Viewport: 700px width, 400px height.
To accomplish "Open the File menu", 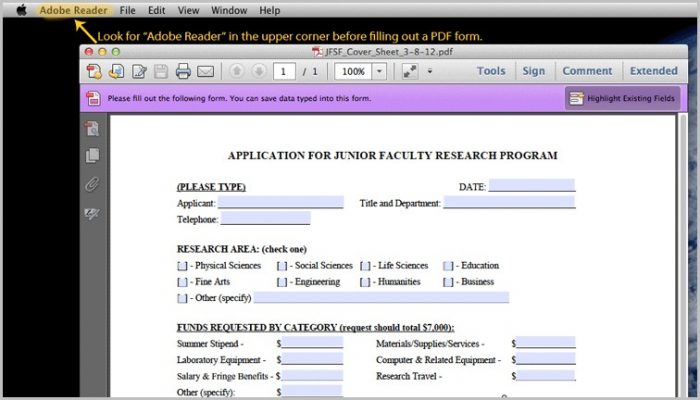I will [x=127, y=10].
